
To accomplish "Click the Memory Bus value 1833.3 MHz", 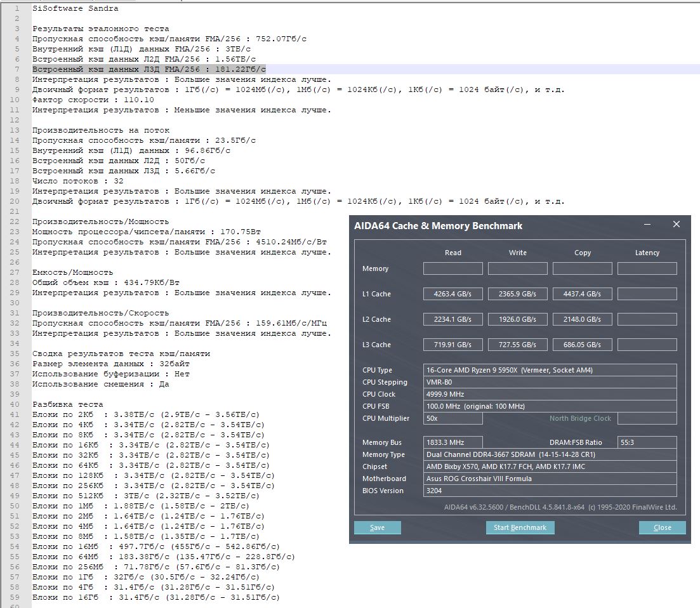I will pos(452,442).
